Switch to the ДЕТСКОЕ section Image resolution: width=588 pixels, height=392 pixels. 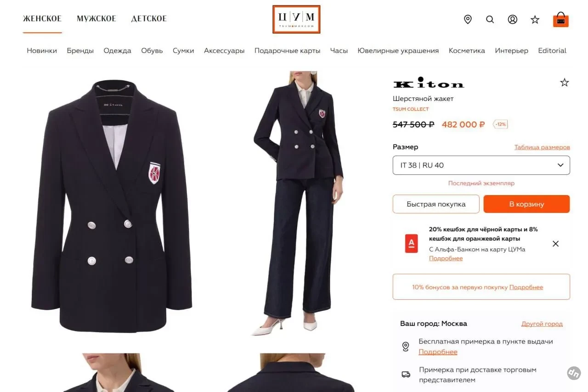tap(149, 19)
